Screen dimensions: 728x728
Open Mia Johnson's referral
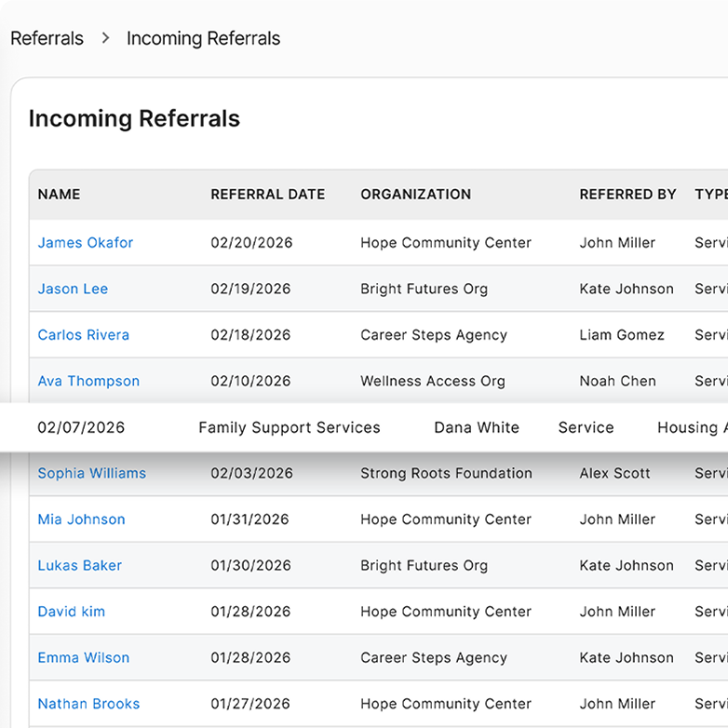(x=81, y=519)
